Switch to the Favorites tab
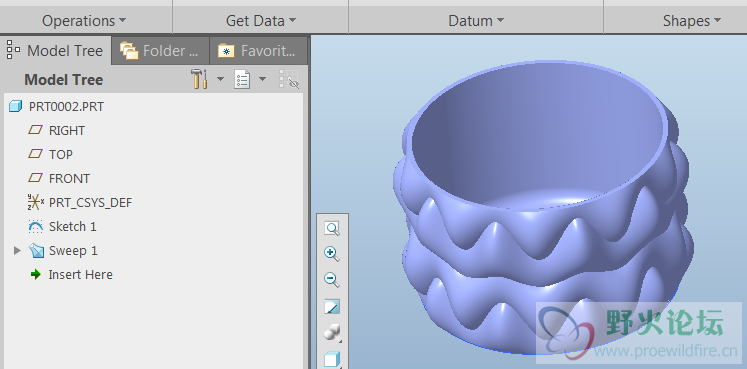Viewport: 747px width, 369px height. (258, 50)
